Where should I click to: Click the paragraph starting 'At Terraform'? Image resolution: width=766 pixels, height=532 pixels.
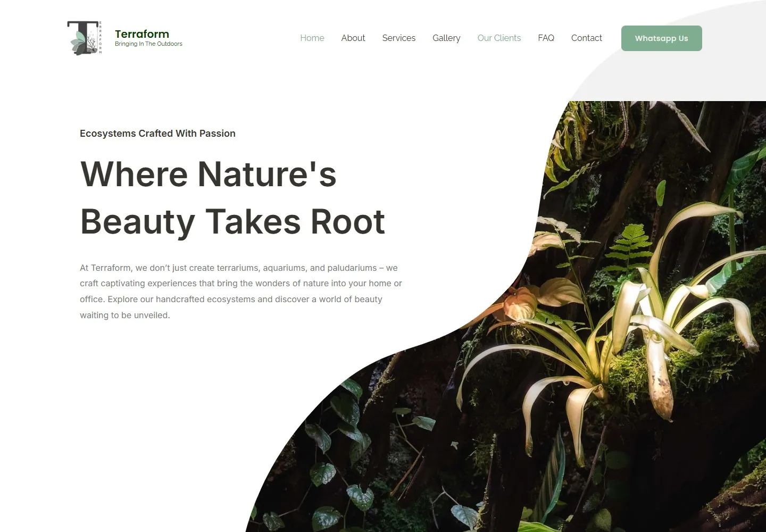pos(241,292)
